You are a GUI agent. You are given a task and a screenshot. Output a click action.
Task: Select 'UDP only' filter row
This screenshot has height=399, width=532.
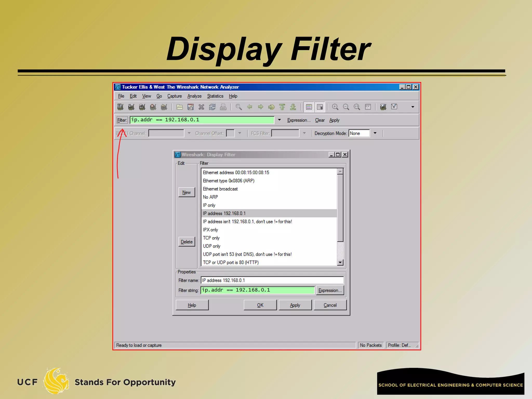tap(269, 246)
